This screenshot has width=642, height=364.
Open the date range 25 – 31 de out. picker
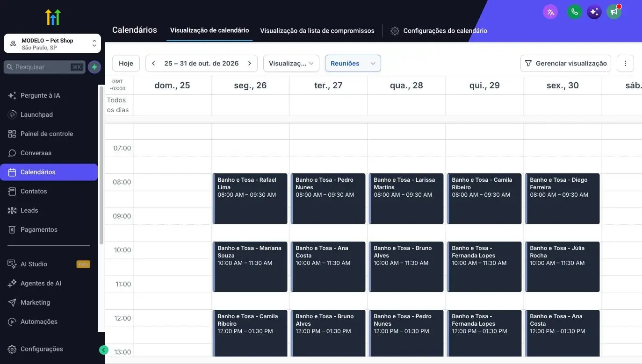[202, 63]
